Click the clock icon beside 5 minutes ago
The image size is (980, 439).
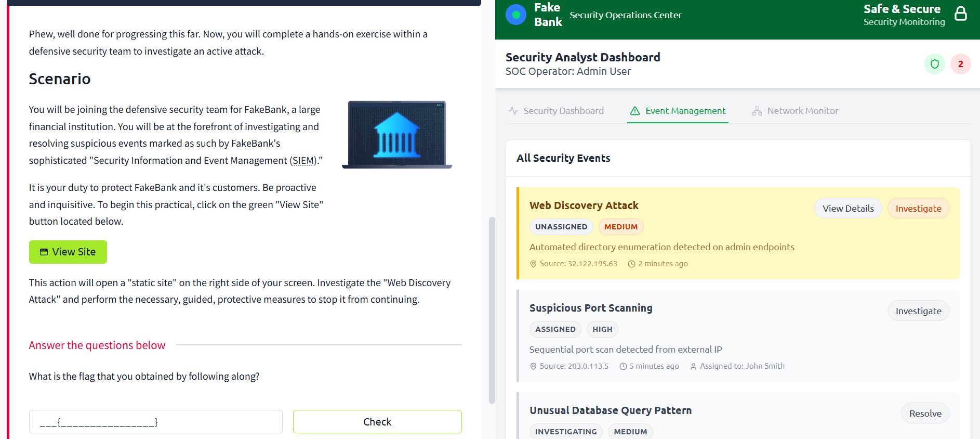(623, 366)
